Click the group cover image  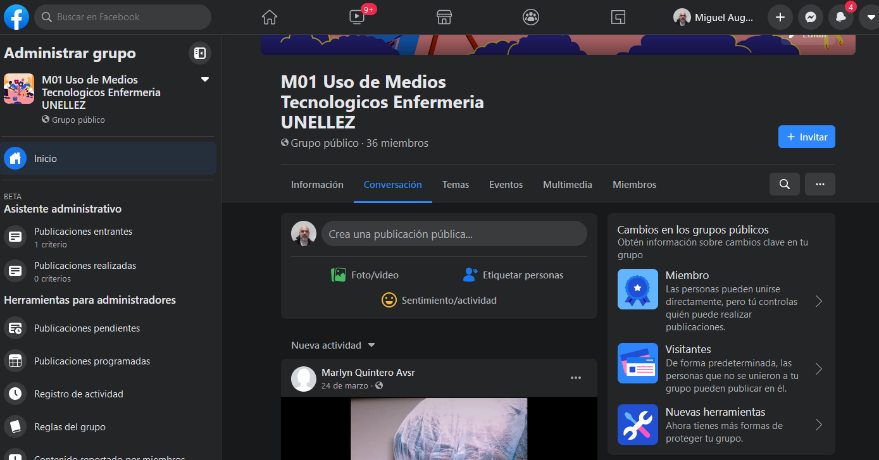(x=558, y=45)
